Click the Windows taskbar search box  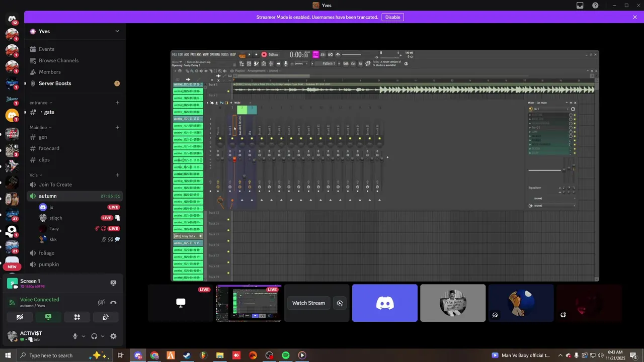(x=64, y=355)
